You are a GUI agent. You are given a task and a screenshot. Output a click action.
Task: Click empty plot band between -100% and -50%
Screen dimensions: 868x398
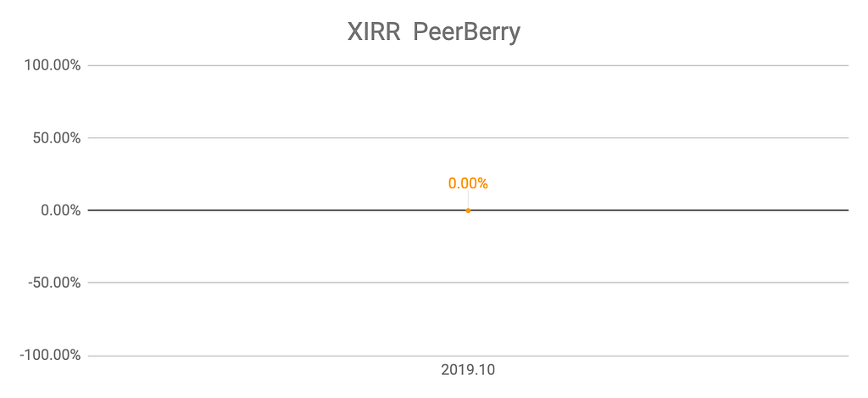click(x=468, y=319)
